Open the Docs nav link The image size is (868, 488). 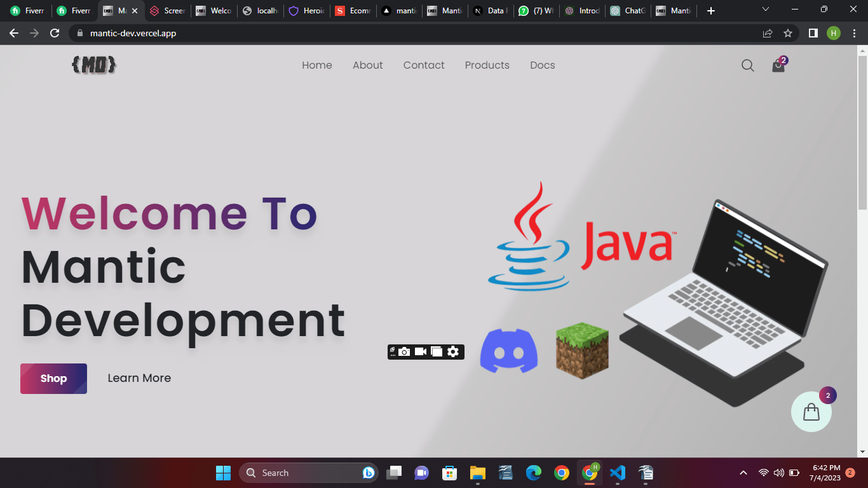(543, 65)
